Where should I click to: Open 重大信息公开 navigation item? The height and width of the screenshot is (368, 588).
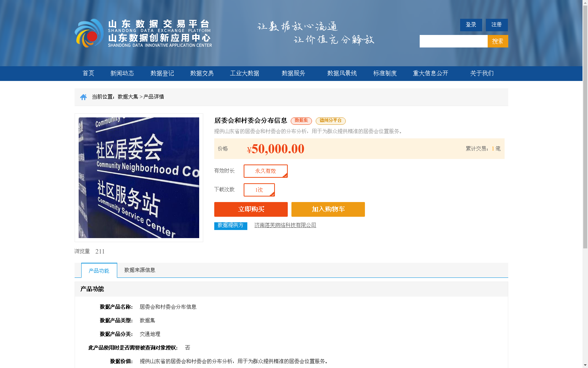pos(430,73)
